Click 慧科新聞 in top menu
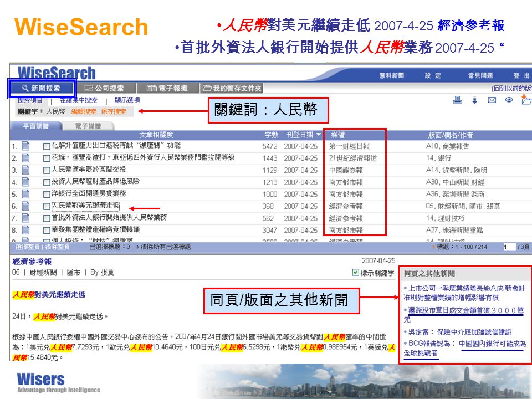The height and width of the screenshot is (399, 532). pyautogui.click(x=392, y=76)
